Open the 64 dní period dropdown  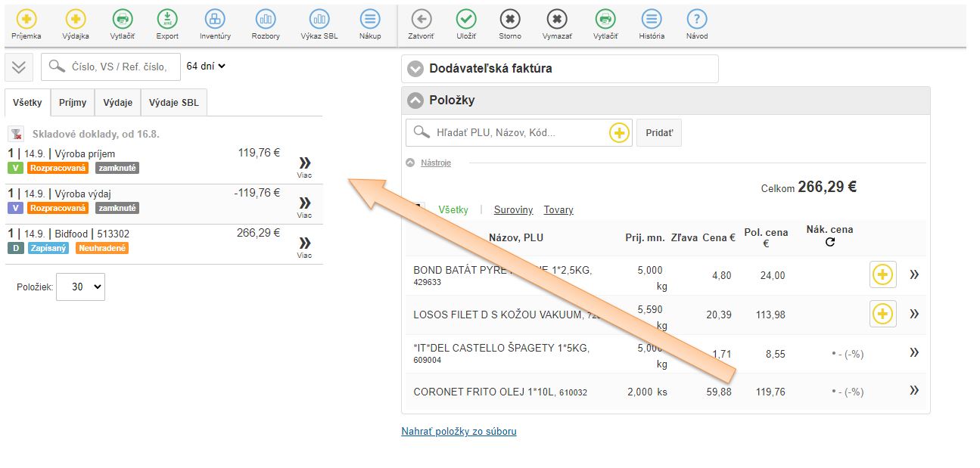tap(206, 67)
